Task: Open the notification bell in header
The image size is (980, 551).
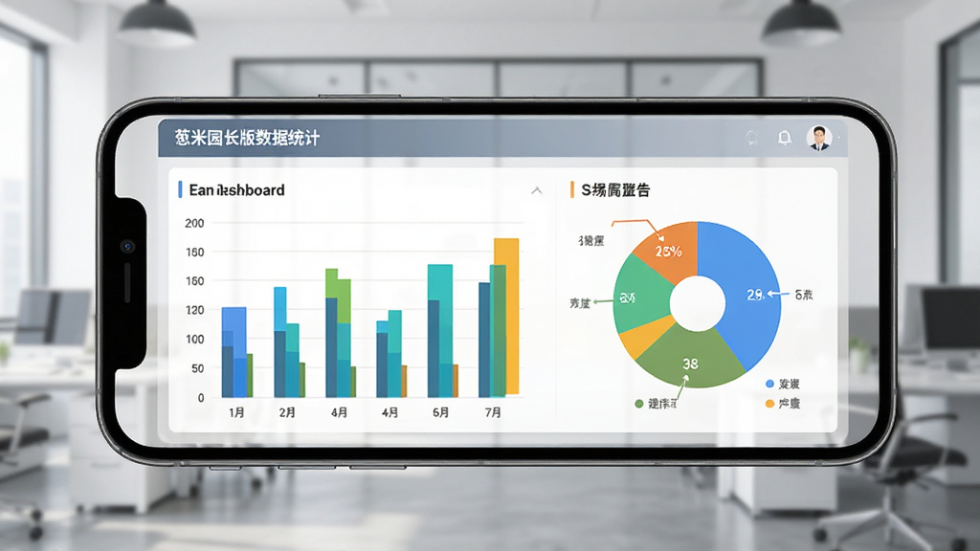Action: 784,138
